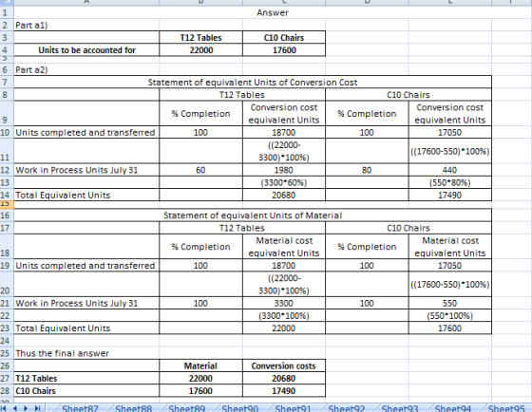
Task: Select the 17490 total in row 14
Action: tap(450, 195)
